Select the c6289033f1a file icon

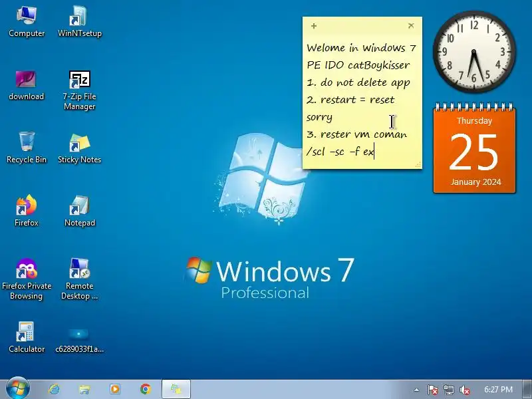[79, 339]
